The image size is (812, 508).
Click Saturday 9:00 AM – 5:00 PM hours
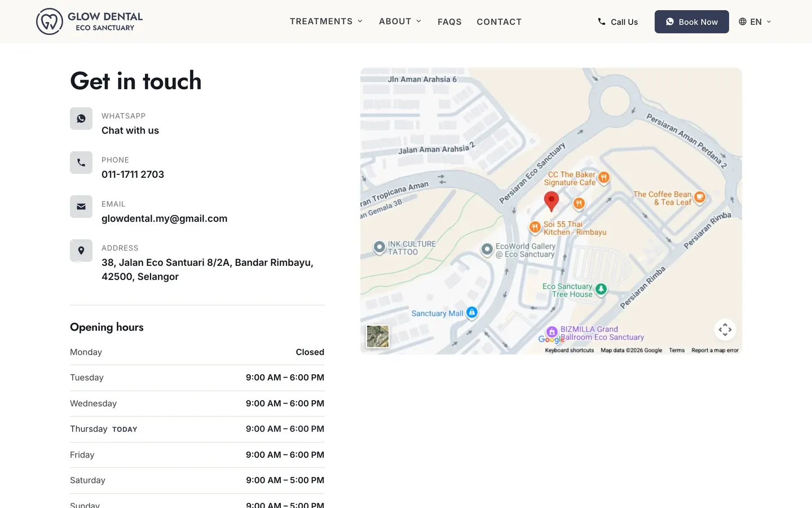285,480
